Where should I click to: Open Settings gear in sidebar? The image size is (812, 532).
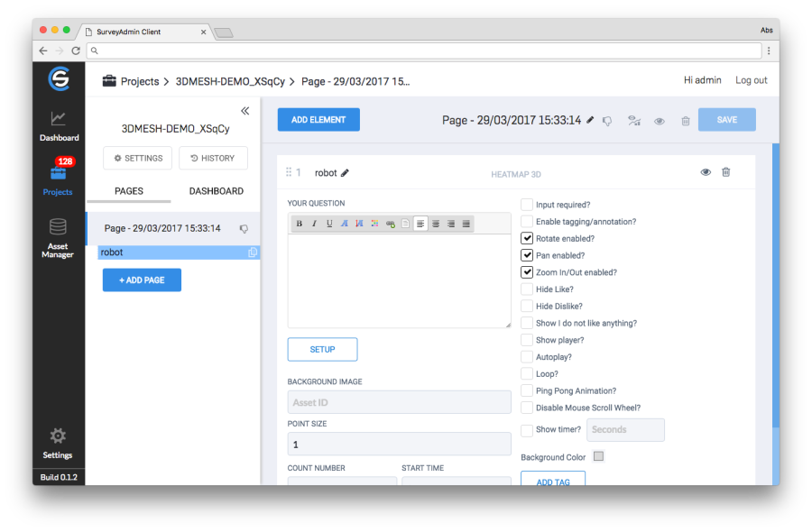(58, 444)
